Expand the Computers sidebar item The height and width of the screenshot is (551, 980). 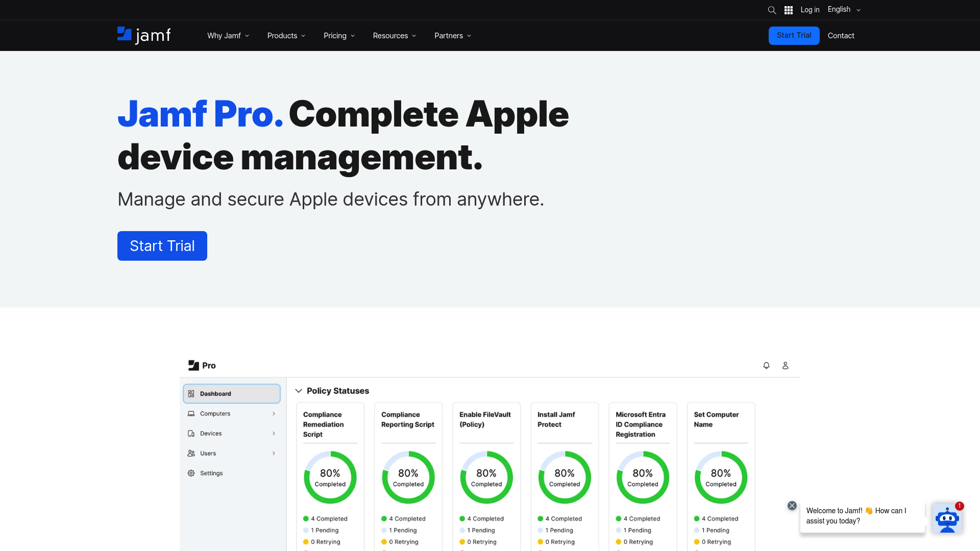pyautogui.click(x=274, y=413)
